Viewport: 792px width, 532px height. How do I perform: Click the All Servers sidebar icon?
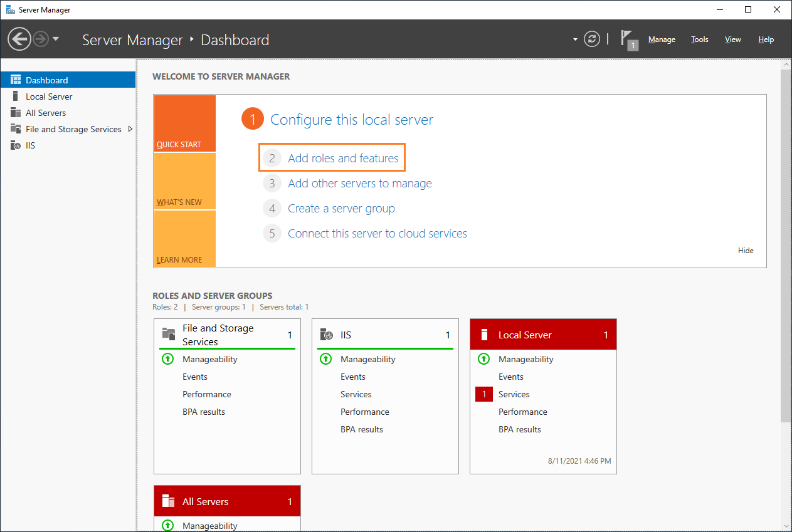[16, 113]
